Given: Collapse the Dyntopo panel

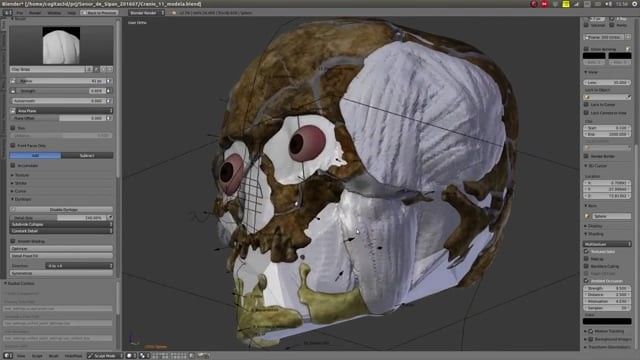Looking at the screenshot, I should click(21, 199).
